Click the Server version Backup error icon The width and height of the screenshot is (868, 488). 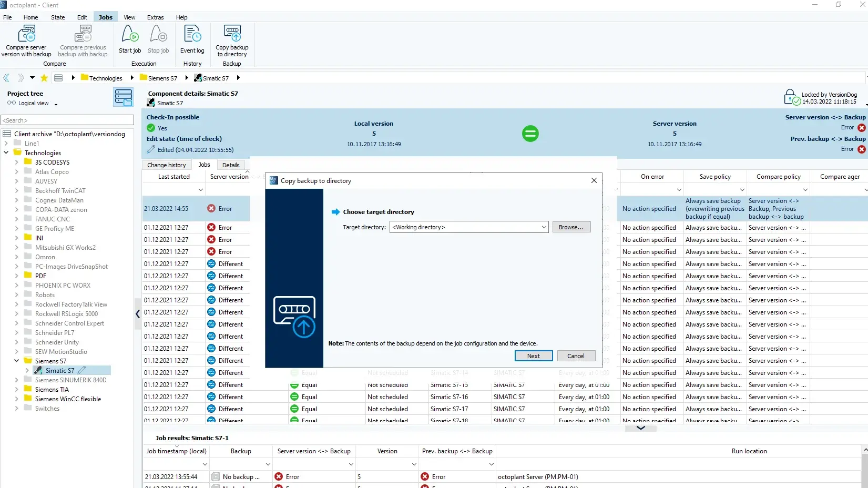point(861,128)
